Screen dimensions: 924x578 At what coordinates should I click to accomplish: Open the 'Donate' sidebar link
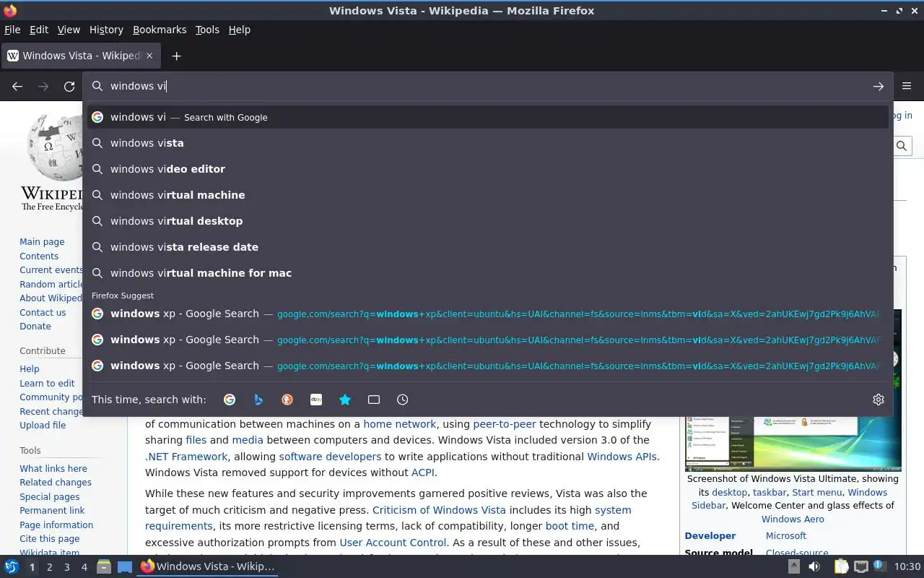35,327
